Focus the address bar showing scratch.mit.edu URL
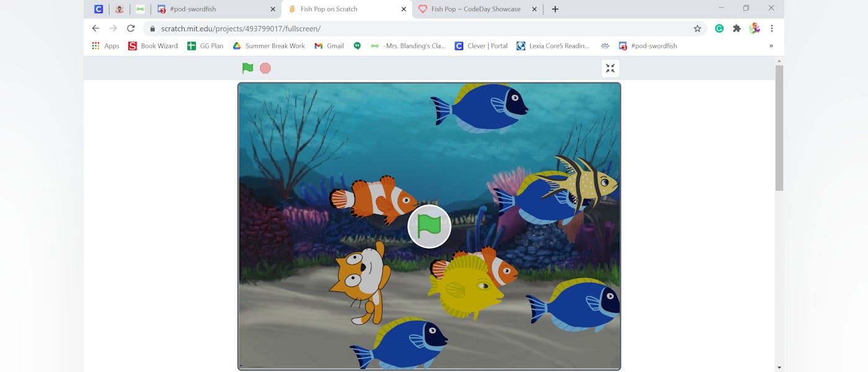 click(425, 29)
